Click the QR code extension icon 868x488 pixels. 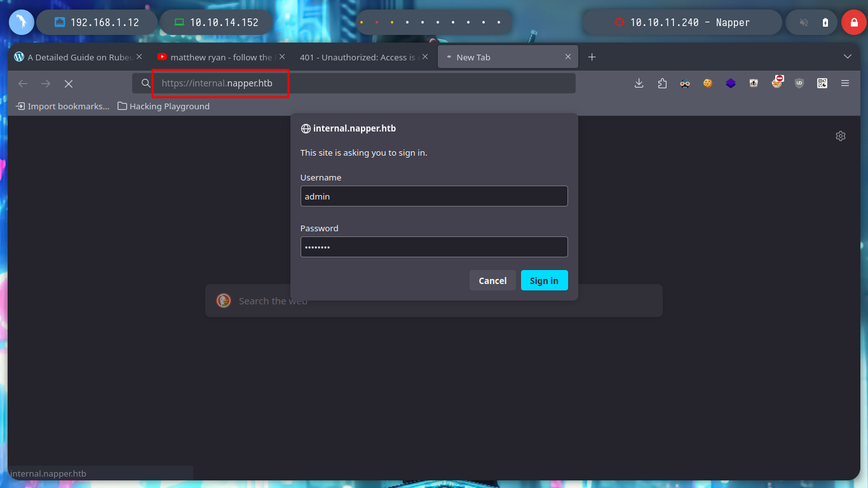tap(822, 83)
